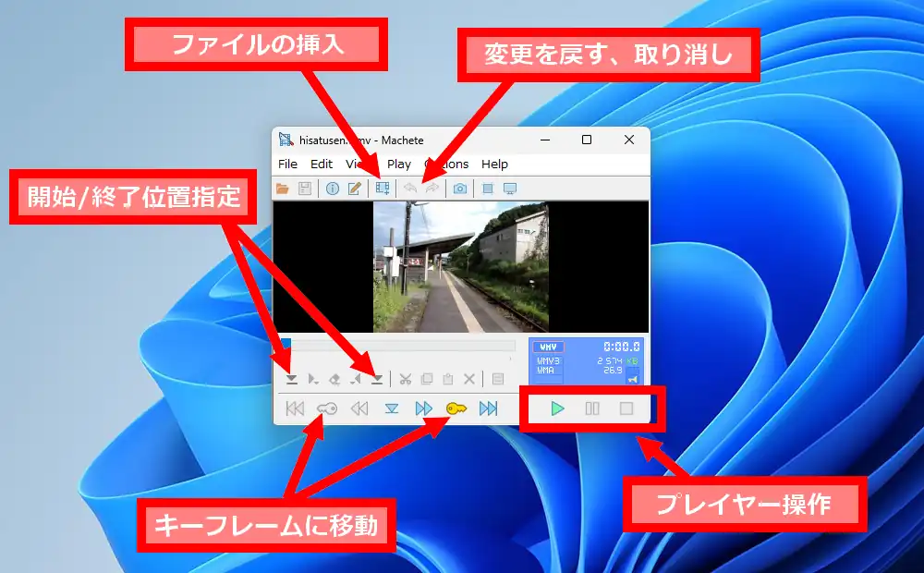Open the Help menu
Screen dimensions: 924x573
tap(494, 164)
